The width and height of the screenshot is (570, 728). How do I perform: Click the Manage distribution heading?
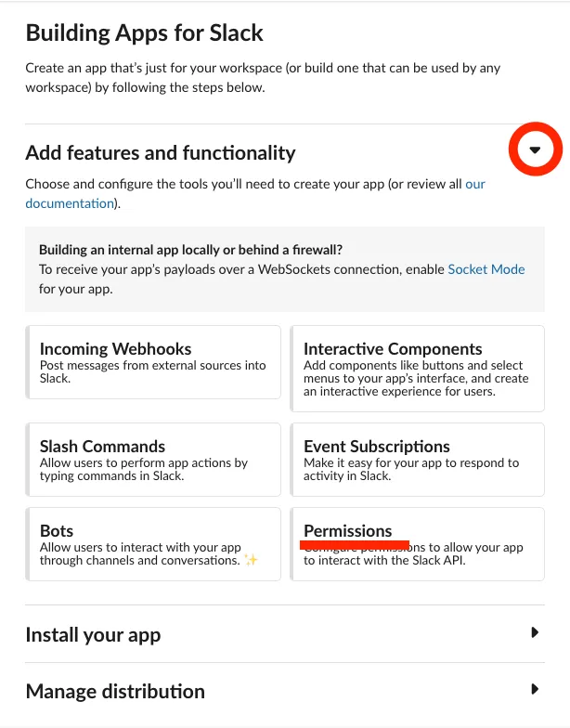pyautogui.click(x=115, y=692)
